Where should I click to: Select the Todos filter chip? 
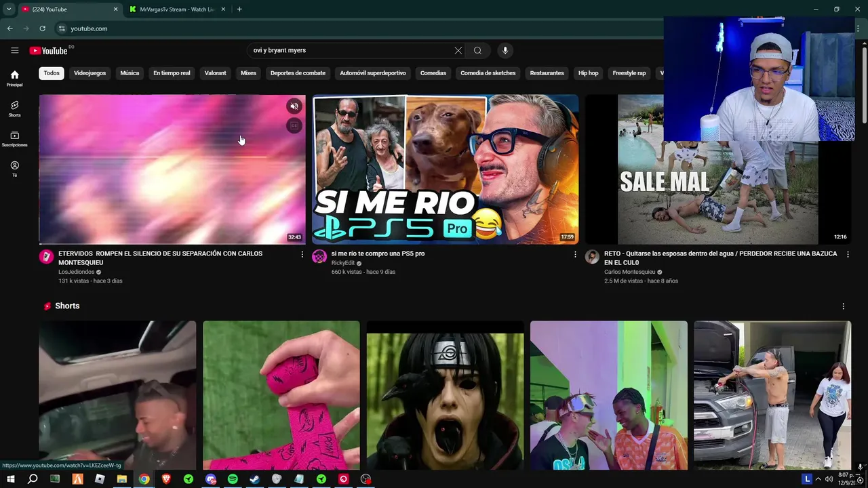click(52, 73)
